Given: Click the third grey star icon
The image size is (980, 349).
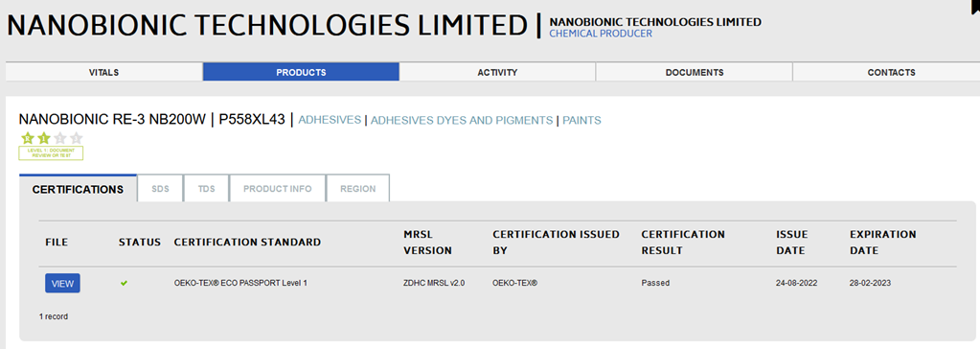Looking at the screenshot, I should coord(60,138).
